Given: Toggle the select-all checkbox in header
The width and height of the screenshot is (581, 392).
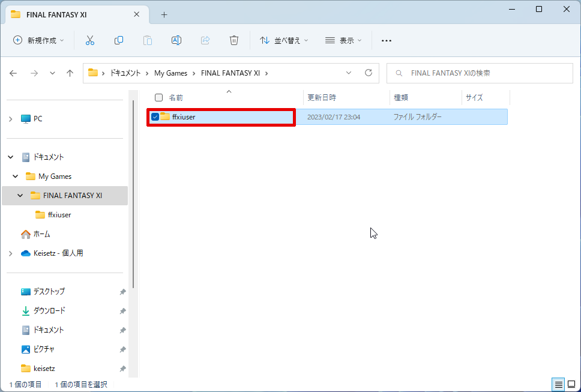Looking at the screenshot, I should tap(158, 97).
